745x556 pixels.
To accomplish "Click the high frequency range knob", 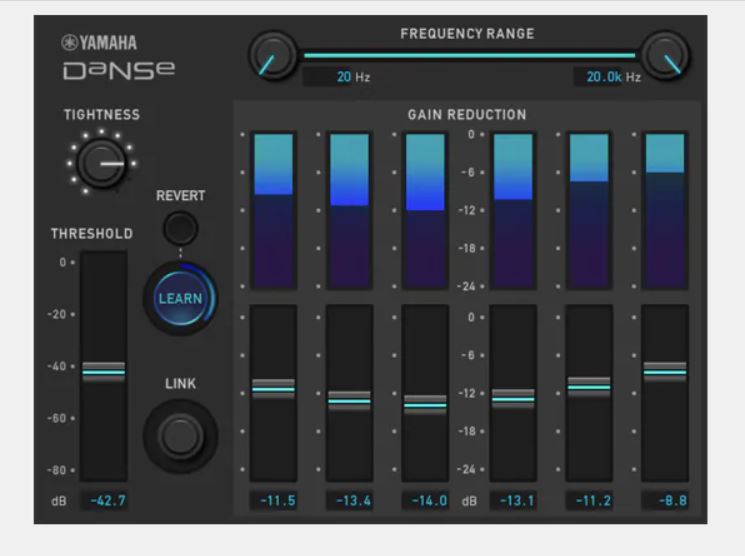I will coord(665,56).
